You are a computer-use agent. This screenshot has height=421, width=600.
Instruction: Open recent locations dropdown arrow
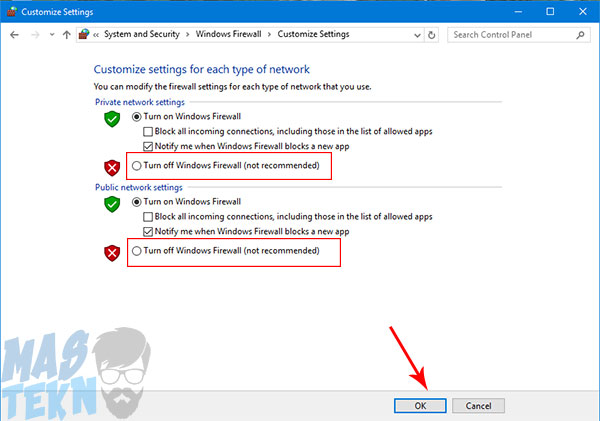pos(52,35)
